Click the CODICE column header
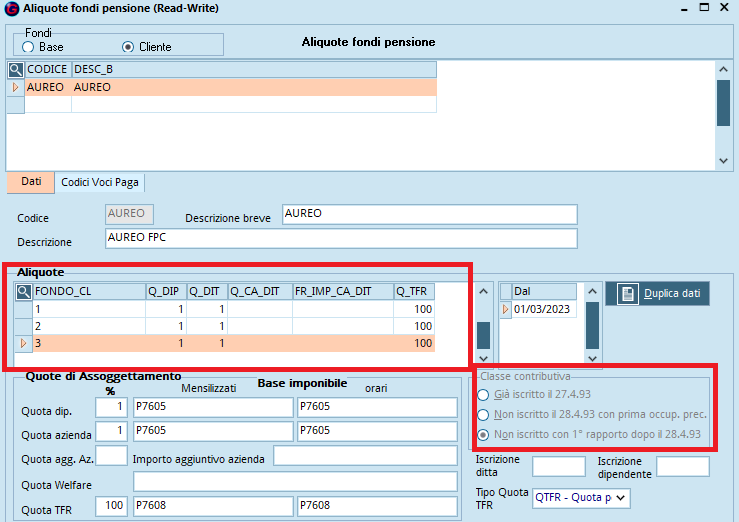 coord(48,70)
